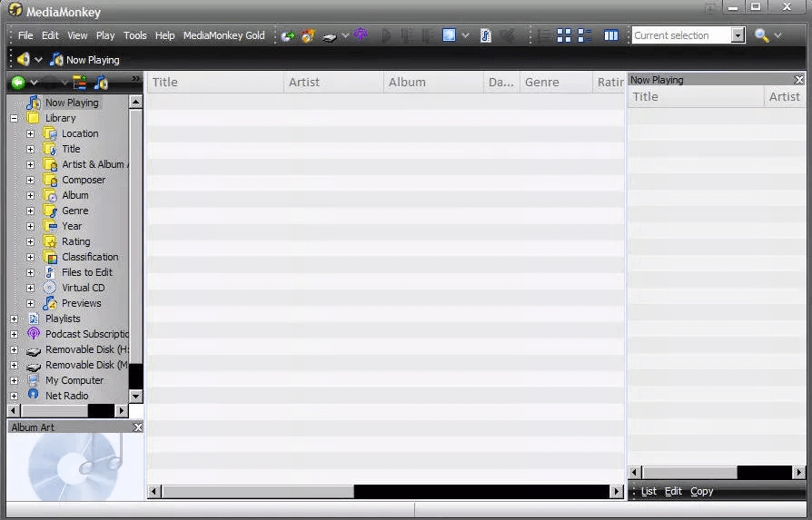Screen dimensions: 812x520
Task: Open the Edit menu in menu bar
Action: coord(50,35)
